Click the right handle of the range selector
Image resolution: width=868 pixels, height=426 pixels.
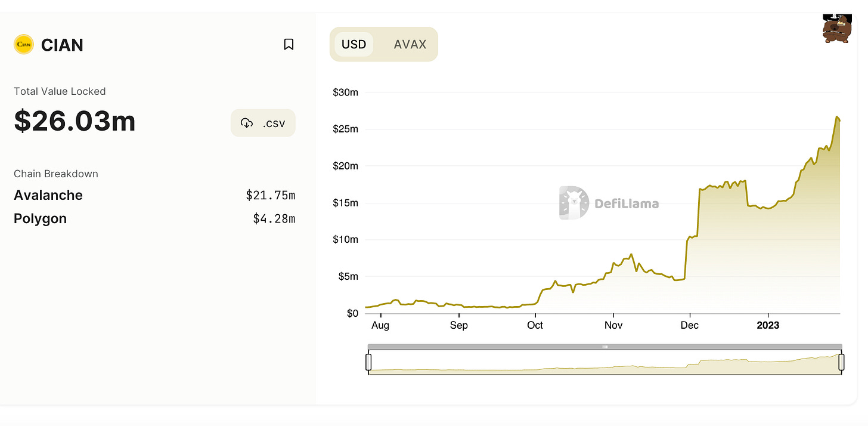tap(841, 362)
